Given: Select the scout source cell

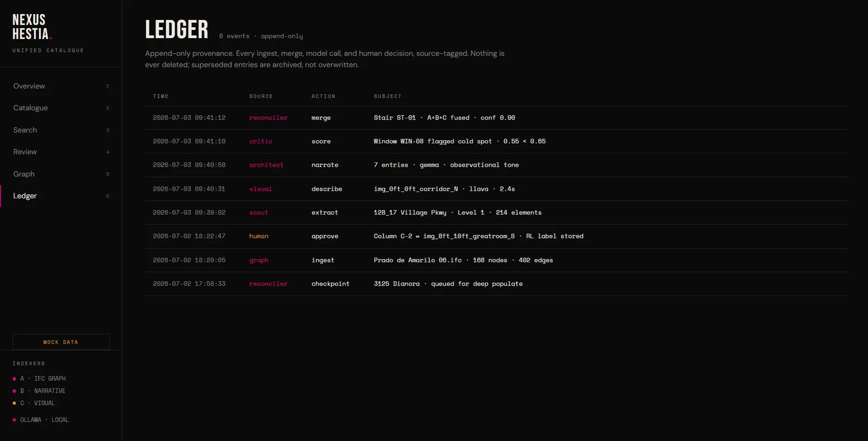Looking at the screenshot, I should (259, 212).
